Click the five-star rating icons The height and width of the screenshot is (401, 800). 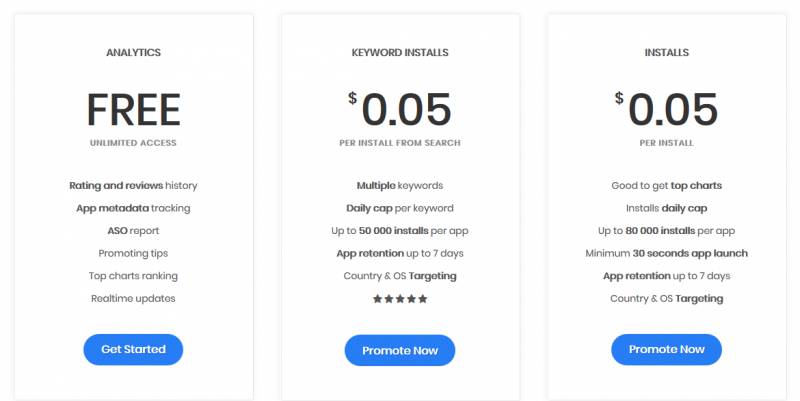[x=400, y=299]
